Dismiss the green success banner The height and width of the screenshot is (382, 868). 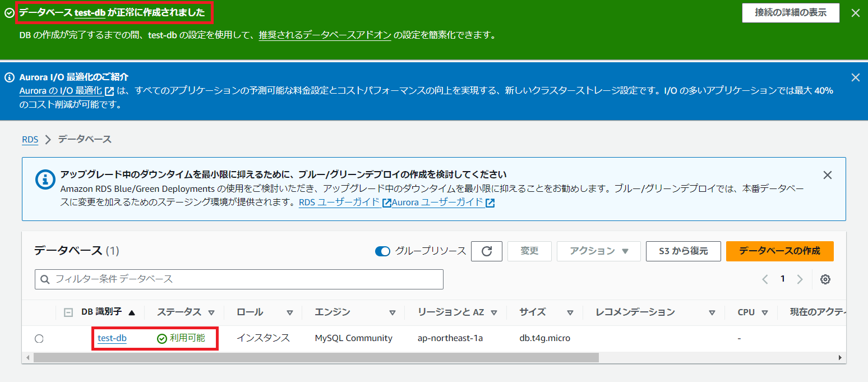pyautogui.click(x=855, y=13)
